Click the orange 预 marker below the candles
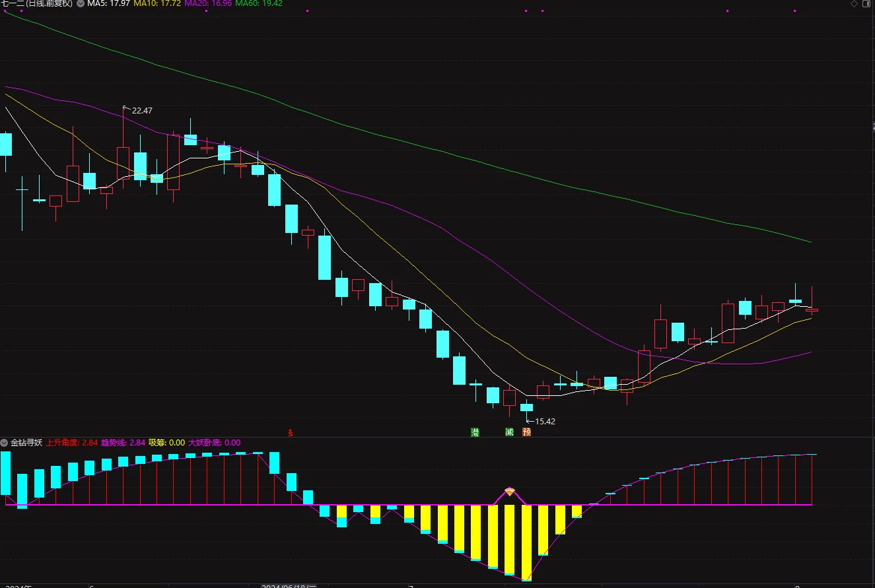This screenshot has height=588, width=875. click(526, 432)
